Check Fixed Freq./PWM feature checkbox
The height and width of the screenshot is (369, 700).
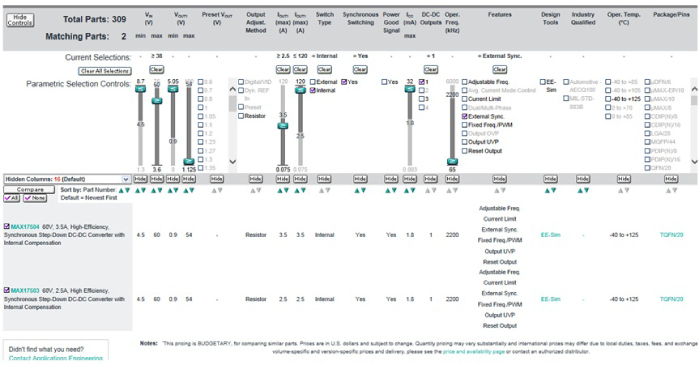click(464, 125)
